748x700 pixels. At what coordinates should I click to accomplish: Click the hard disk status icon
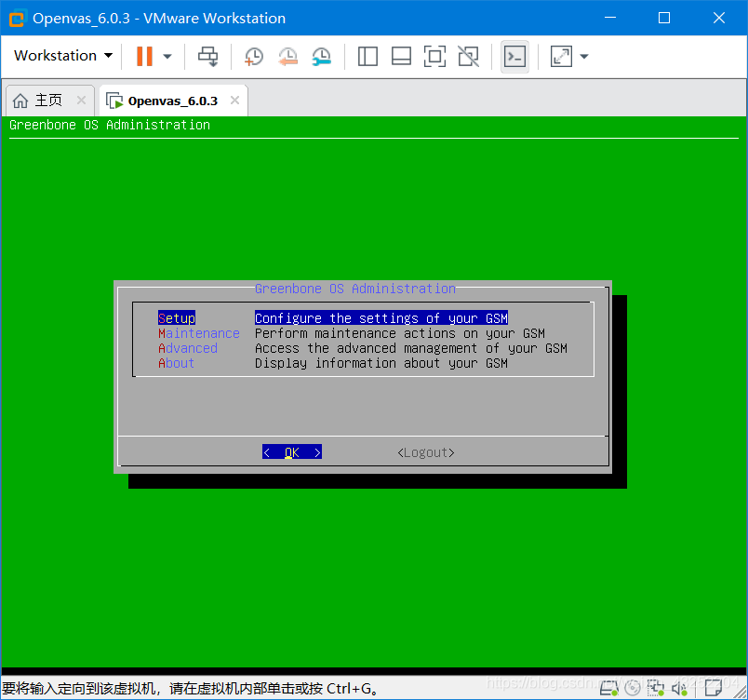point(608,688)
